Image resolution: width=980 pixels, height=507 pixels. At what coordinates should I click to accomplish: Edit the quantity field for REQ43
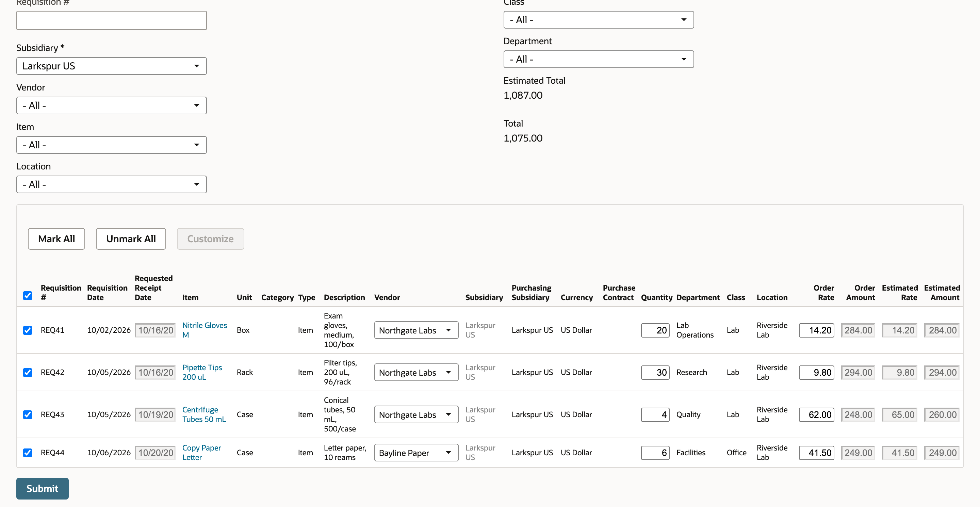655,414
